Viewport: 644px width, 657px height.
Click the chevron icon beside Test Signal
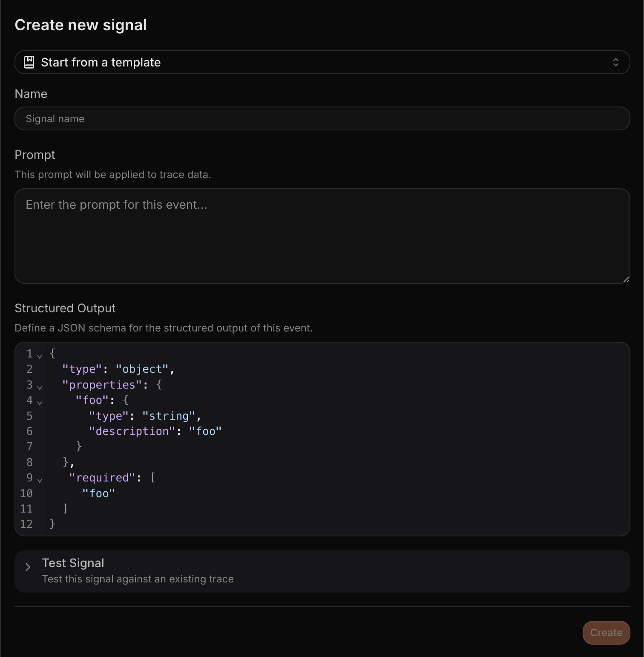[28, 567]
